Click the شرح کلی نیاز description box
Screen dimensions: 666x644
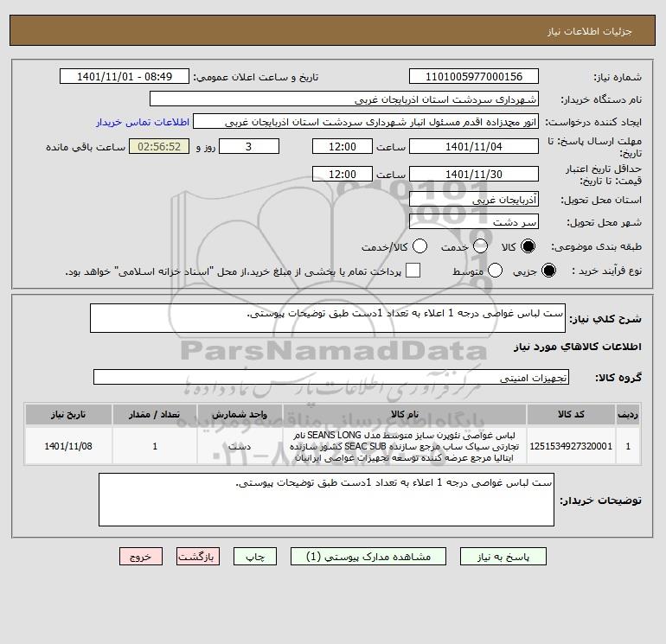coord(328,318)
